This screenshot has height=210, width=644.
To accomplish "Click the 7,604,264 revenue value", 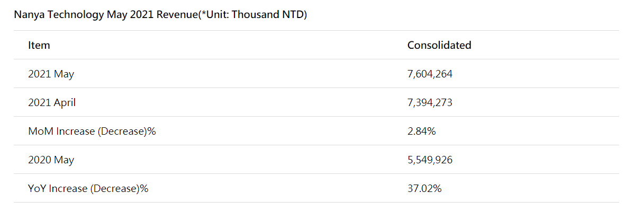I will point(430,74).
